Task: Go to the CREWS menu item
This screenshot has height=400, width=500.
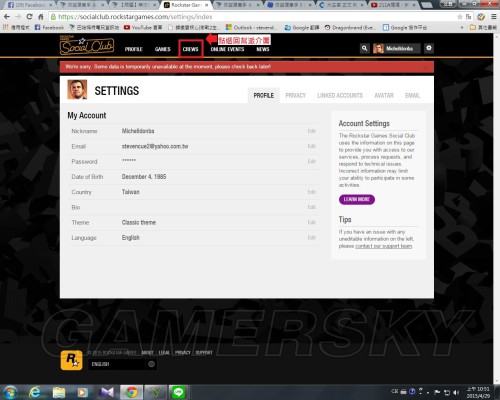Action: (x=190, y=49)
